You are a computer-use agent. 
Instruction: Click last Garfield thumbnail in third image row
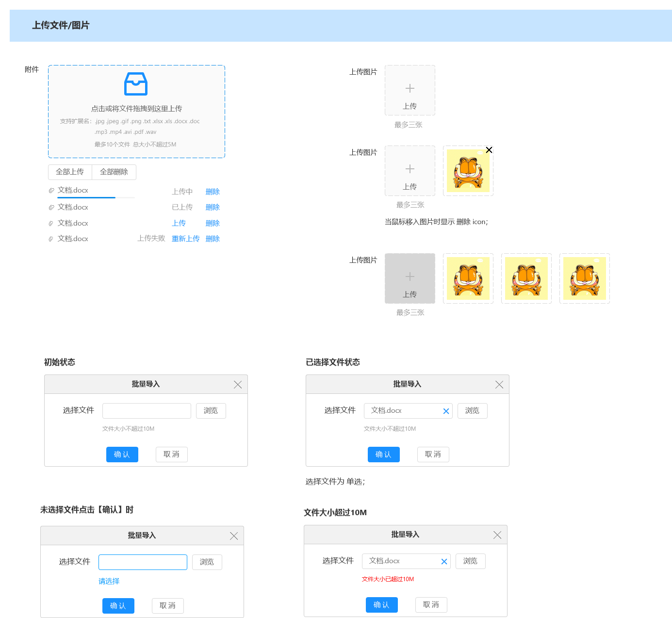click(585, 278)
